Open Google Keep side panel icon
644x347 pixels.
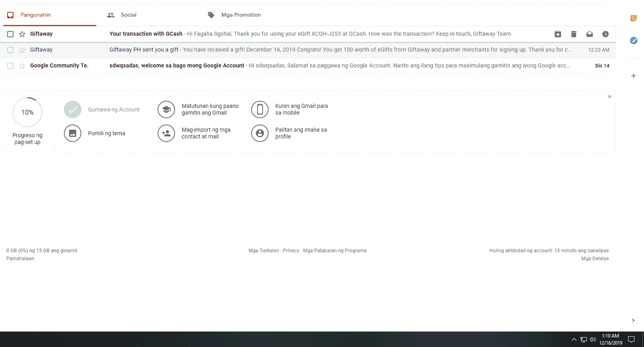pyautogui.click(x=634, y=18)
